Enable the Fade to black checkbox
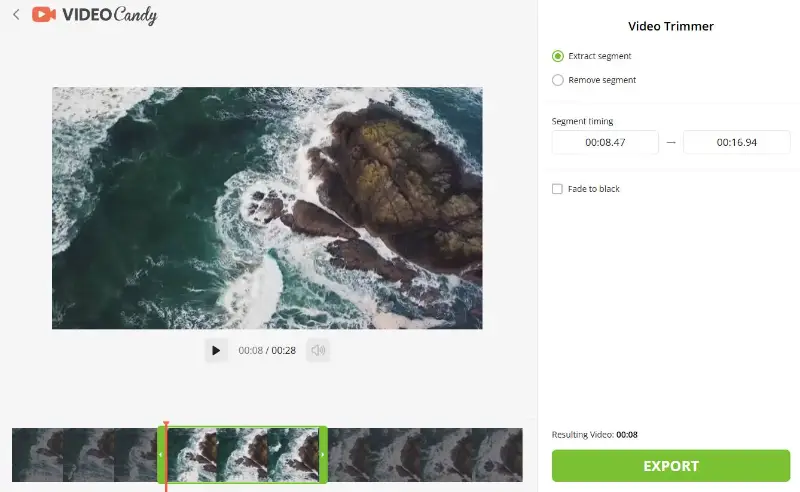800x492 pixels. (557, 189)
